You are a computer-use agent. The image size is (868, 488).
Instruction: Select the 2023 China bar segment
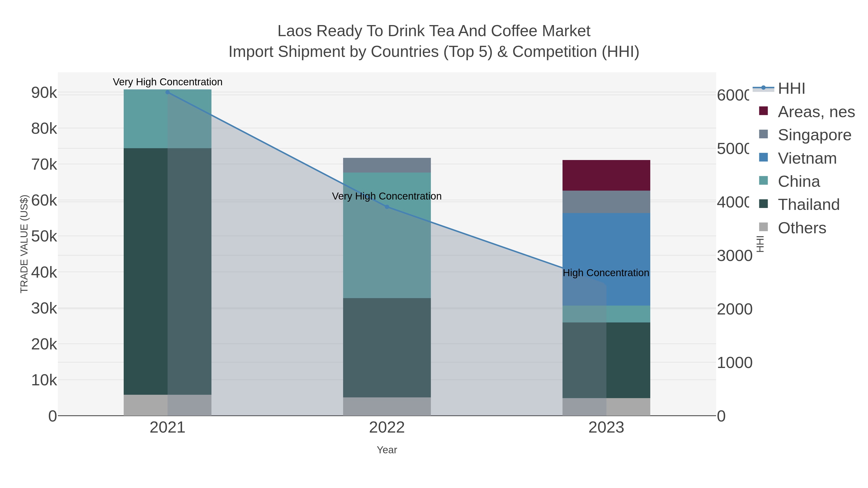coord(606,314)
